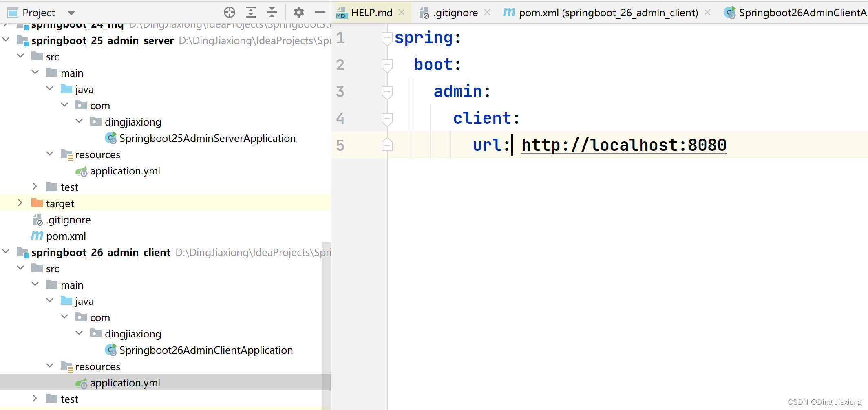Click the Select Opened File locate icon
The height and width of the screenshot is (410, 868).
(x=230, y=13)
